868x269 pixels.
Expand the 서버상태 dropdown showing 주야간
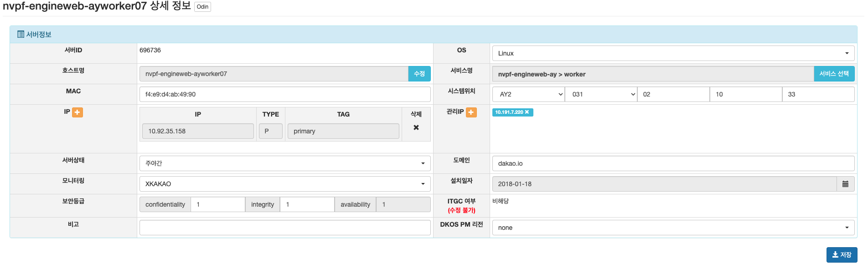285,163
